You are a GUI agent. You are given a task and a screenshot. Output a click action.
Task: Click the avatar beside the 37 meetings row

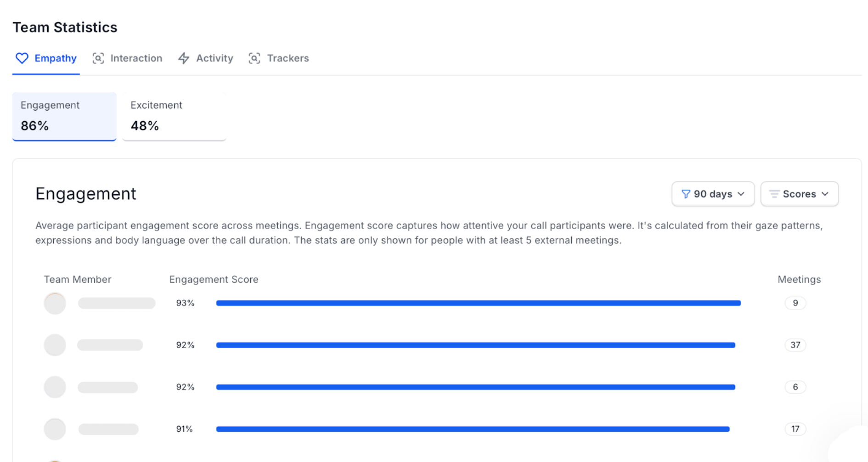[55, 345]
